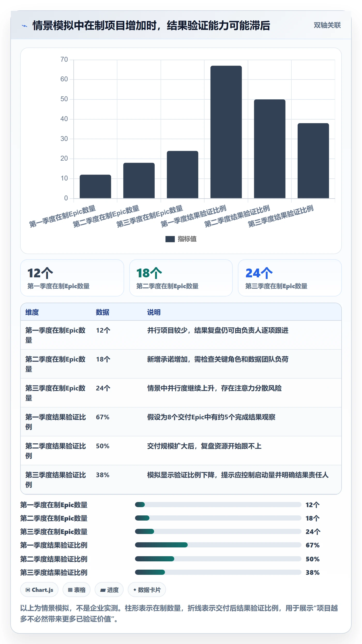The width and height of the screenshot is (362, 644).
Task: Select the chart bar for 第三季度结果验证比例
Action: (x=313, y=161)
